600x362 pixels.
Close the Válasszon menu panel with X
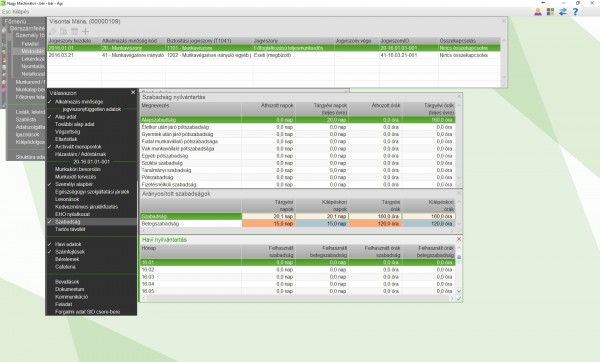point(133,92)
